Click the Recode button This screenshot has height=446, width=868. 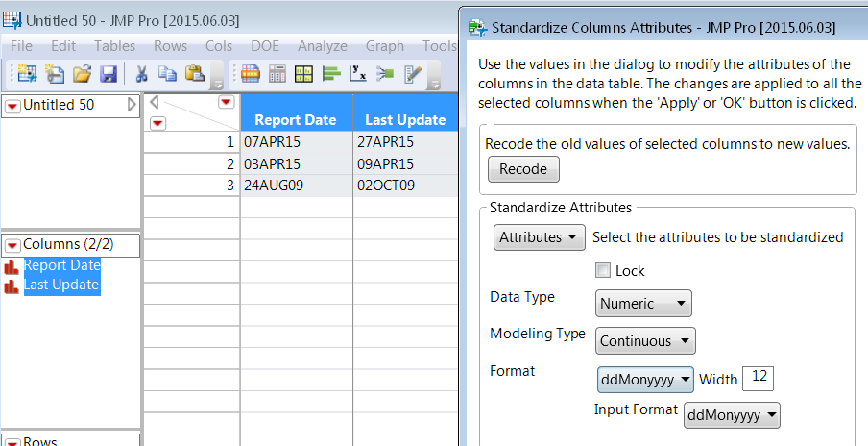click(523, 169)
